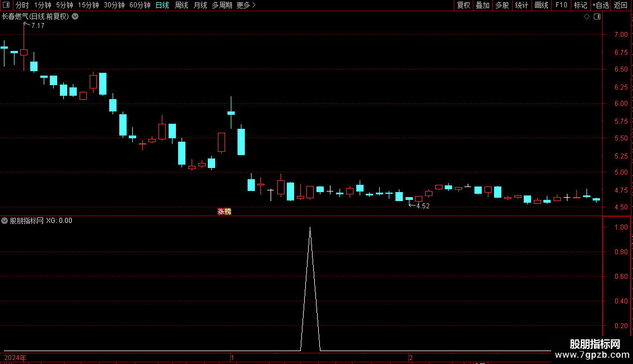Select the 30分钟 period tab
Viewport: 633px width, 364px height.
point(114,5)
